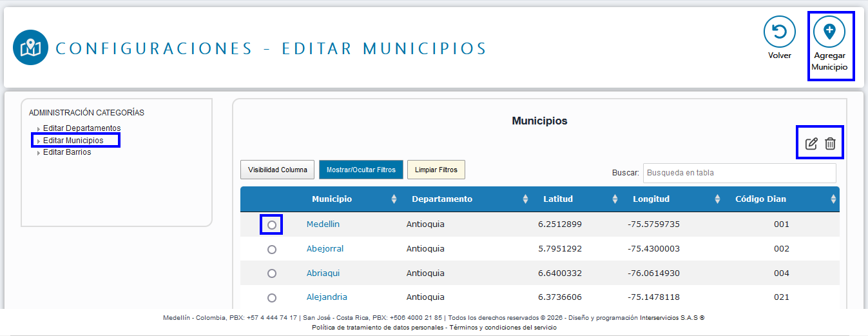
Task: Click the delete trash can icon
Action: (x=830, y=144)
